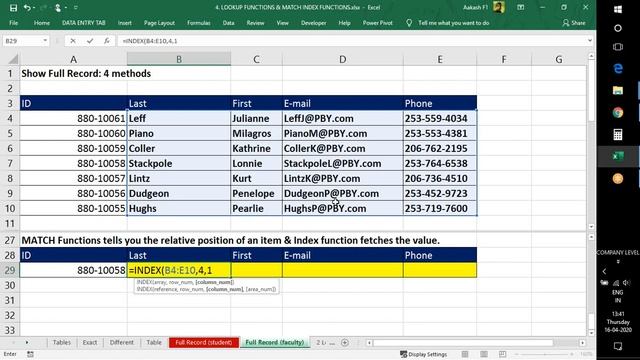Viewport: 640px width, 360px height.
Task: Open the Table sheet tab
Action: 154,342
